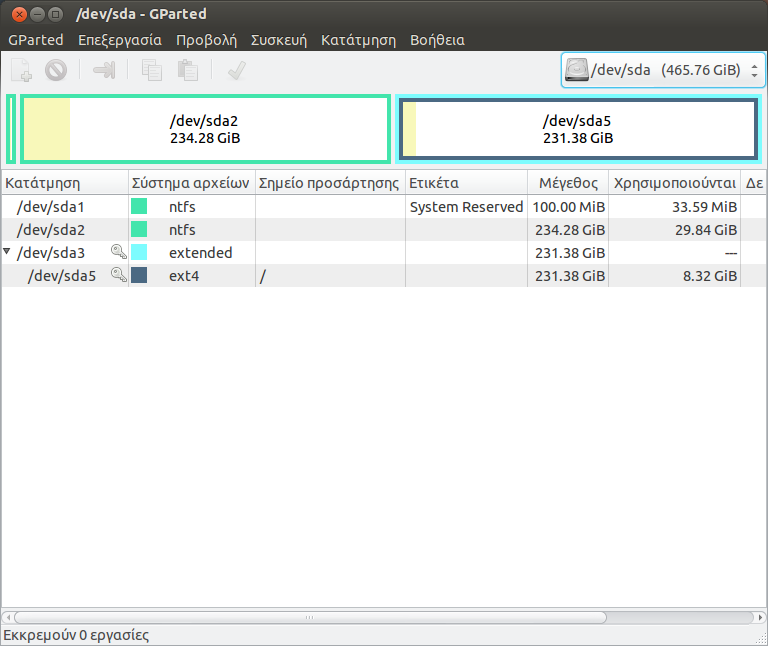This screenshot has height=646, width=768.
Task: Sort by Ετικέτα column header
Action: tap(466, 183)
